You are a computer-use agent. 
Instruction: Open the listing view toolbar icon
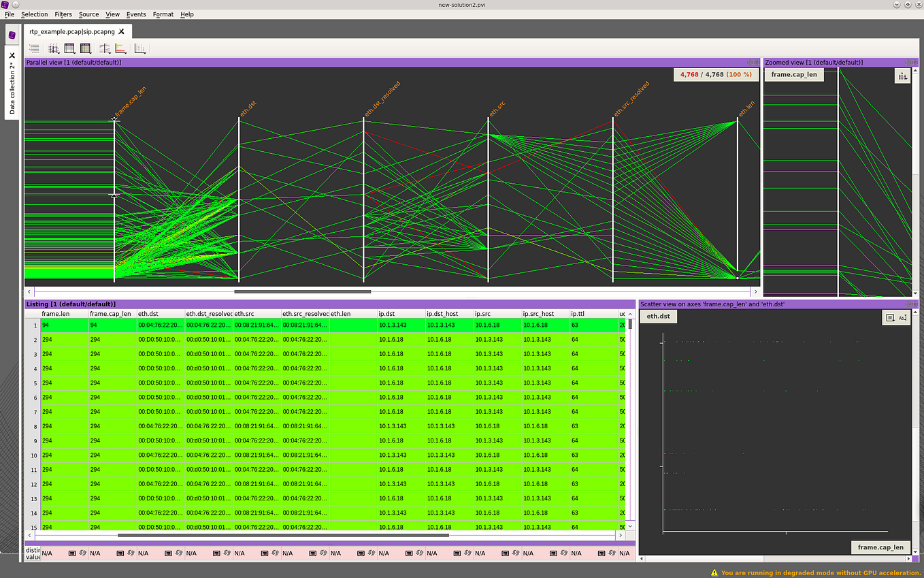(34, 48)
